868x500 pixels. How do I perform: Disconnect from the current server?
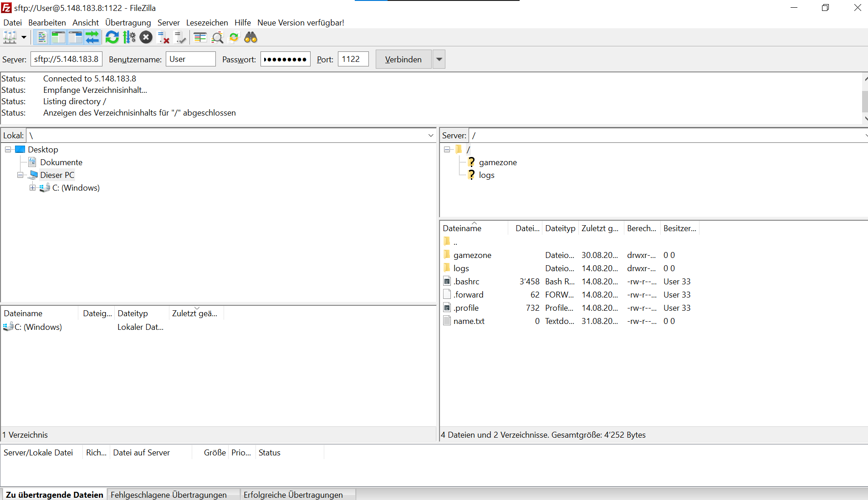pos(163,37)
